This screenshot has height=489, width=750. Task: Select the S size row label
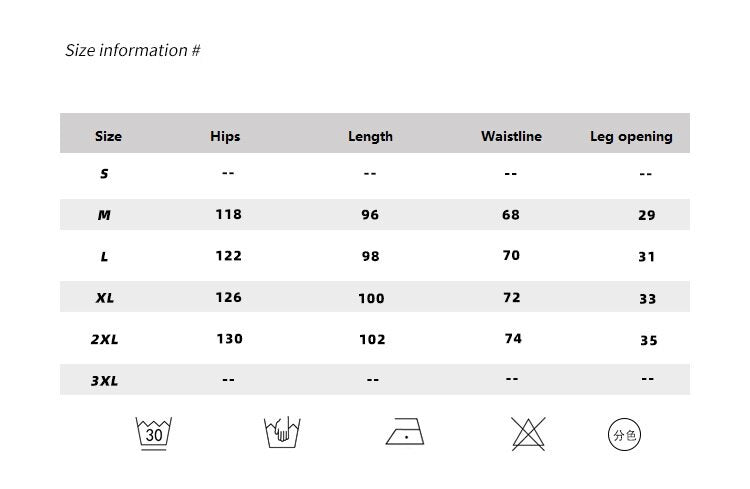(x=104, y=174)
